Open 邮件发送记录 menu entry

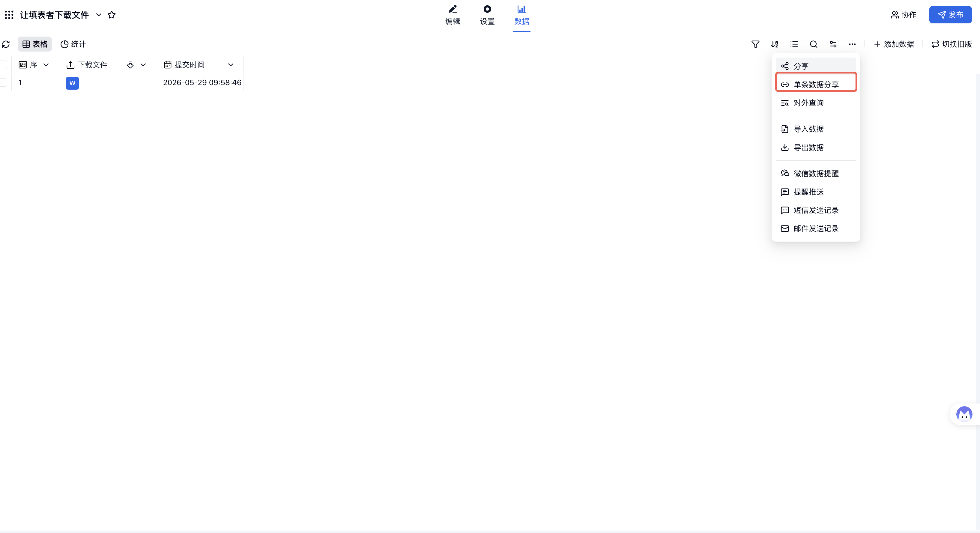click(x=816, y=228)
